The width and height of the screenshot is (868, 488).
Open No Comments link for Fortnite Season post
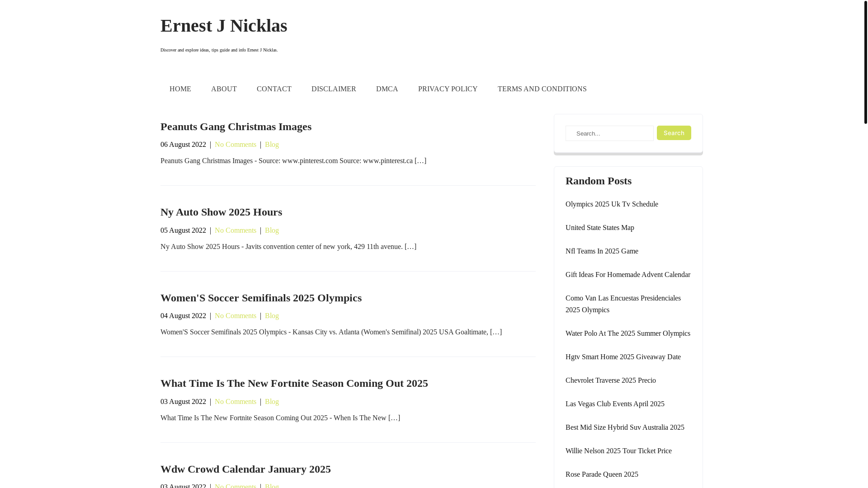coord(236,402)
